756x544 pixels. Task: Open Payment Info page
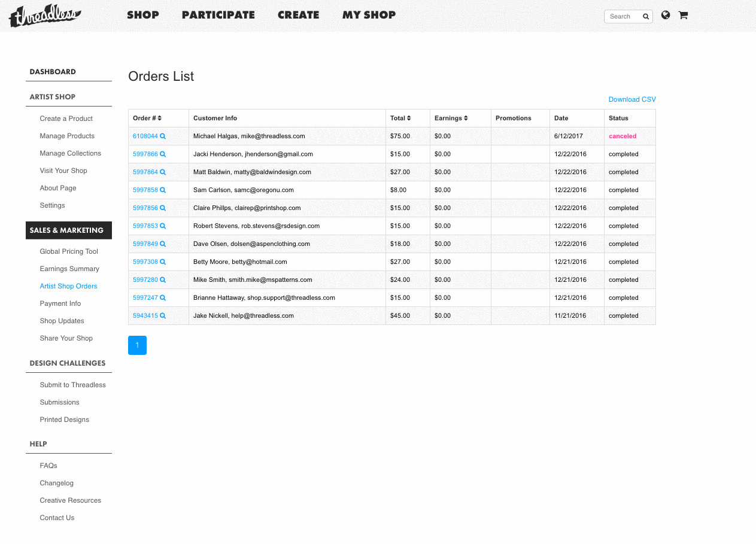60,303
